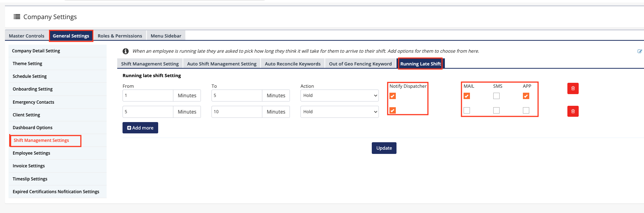Click the first row red trash delete icon
Viewport: 644px width, 213px height.
[573, 88]
